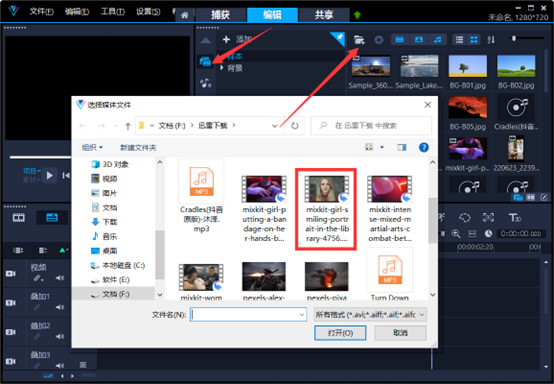Select mixkit-intense-mixed-martial-arts video file
Viewport: 554px width, 384px height.
[x=389, y=208]
